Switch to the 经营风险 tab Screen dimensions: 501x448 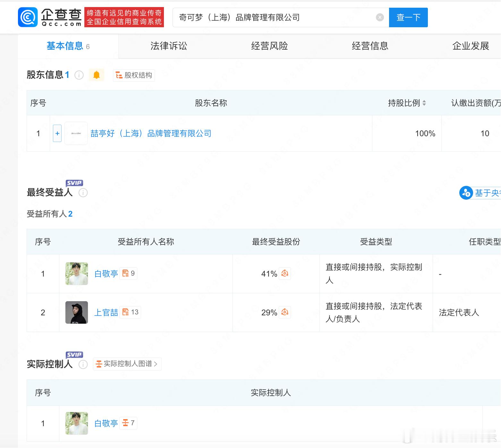(x=269, y=46)
